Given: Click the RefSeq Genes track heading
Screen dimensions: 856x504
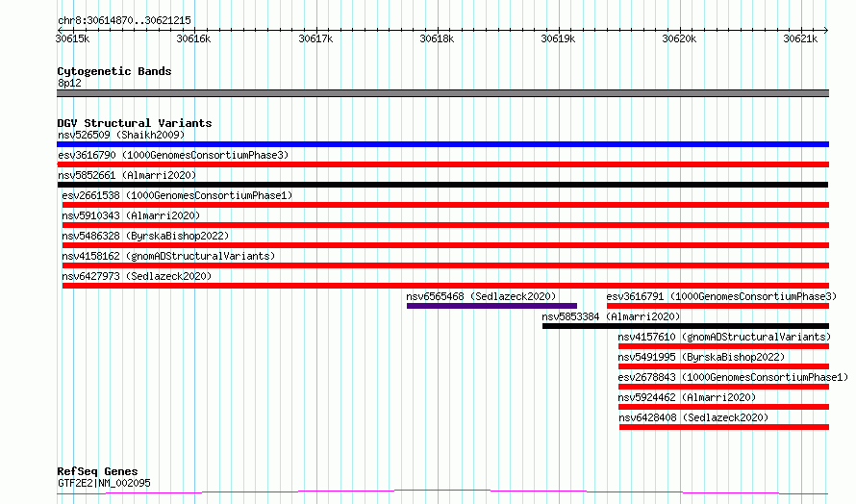Looking at the screenshot, I should click(97, 471).
